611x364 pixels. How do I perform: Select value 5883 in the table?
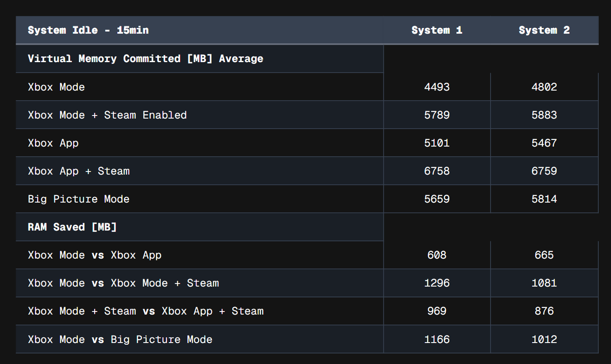(x=544, y=115)
